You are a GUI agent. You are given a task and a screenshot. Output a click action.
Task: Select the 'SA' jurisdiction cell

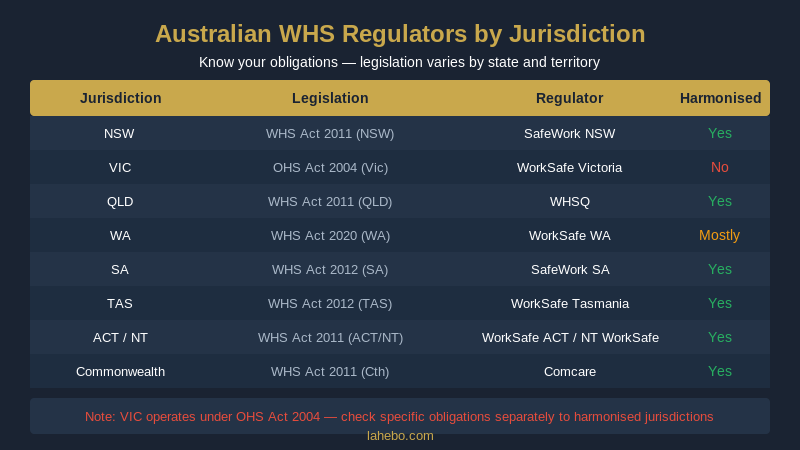click(120, 269)
